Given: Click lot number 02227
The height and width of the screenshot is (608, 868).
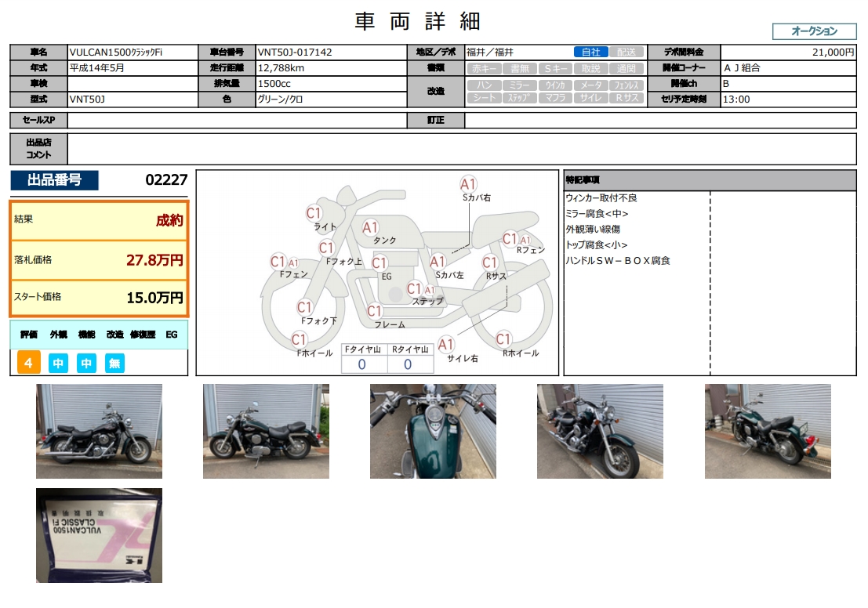Looking at the screenshot, I should click(166, 180).
